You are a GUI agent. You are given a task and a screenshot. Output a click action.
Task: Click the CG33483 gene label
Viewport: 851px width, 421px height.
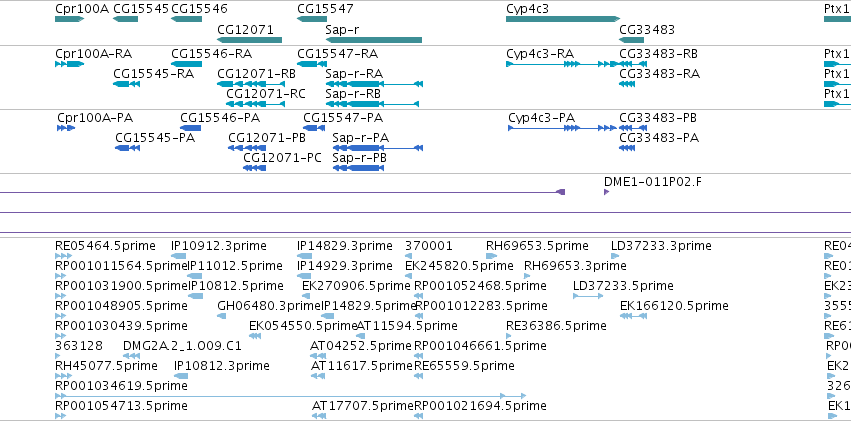tap(647, 29)
